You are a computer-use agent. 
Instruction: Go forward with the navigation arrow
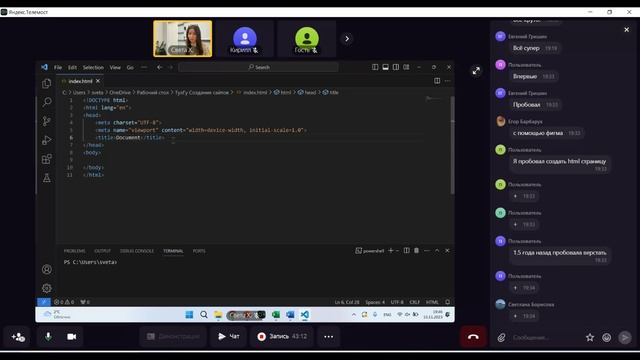pos(171,67)
